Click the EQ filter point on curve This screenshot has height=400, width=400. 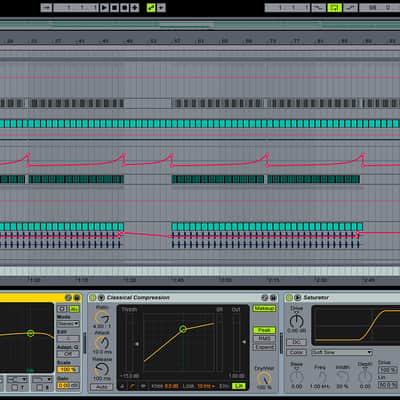tap(30, 333)
